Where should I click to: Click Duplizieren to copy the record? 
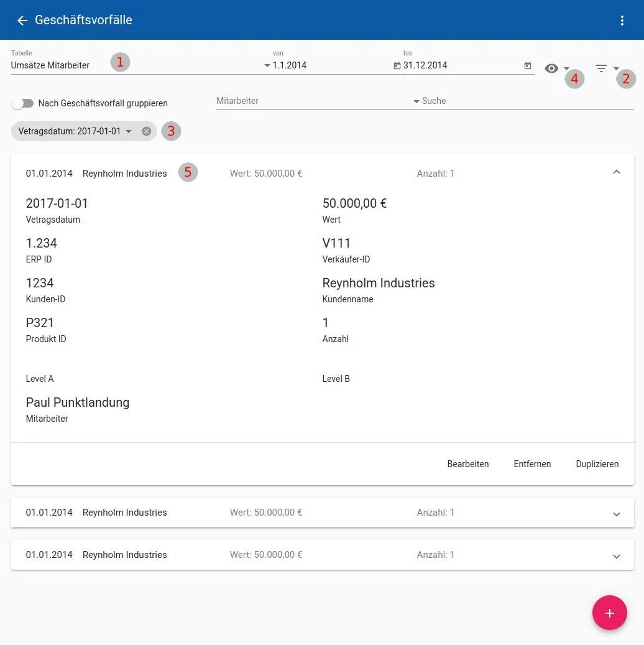[x=596, y=463]
